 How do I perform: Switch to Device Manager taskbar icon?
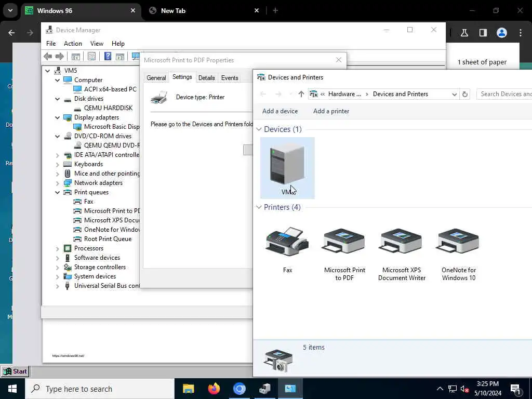tap(264, 389)
